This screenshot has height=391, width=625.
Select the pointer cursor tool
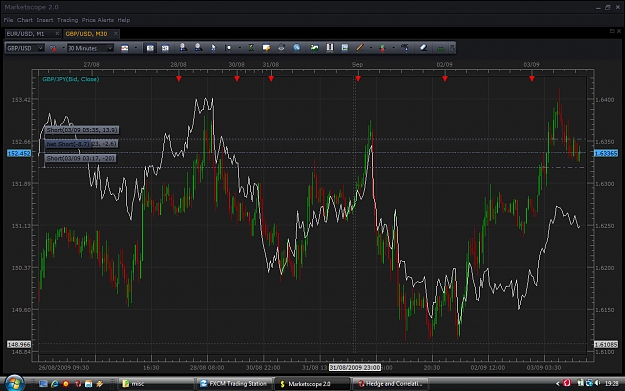coord(213,48)
